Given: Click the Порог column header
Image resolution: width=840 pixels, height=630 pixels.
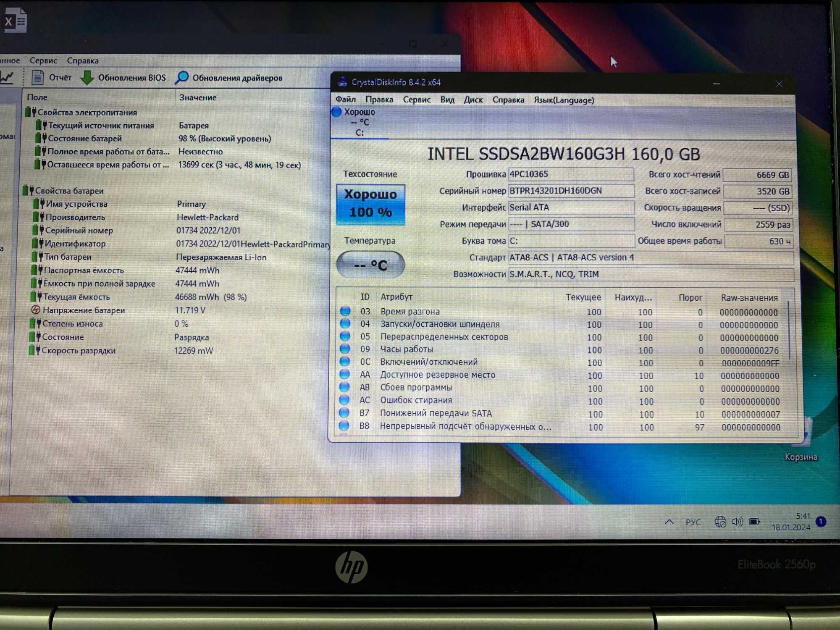Looking at the screenshot, I should (x=690, y=298).
